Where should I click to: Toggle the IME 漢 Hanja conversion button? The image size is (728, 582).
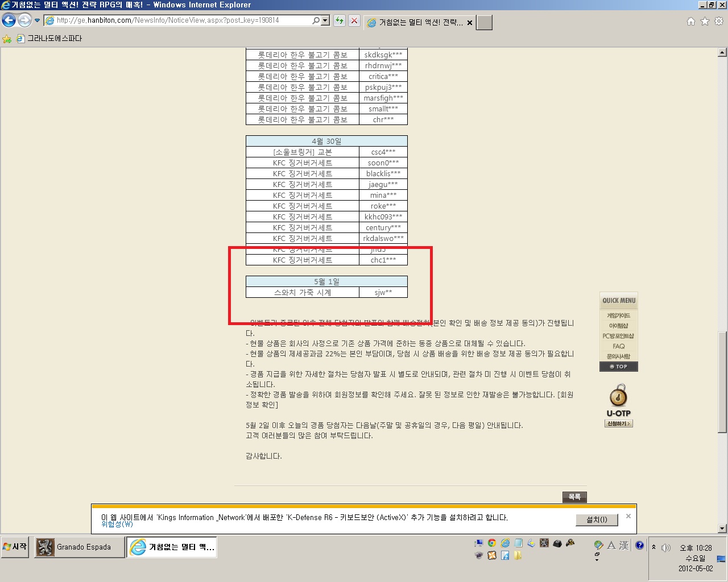(624, 546)
